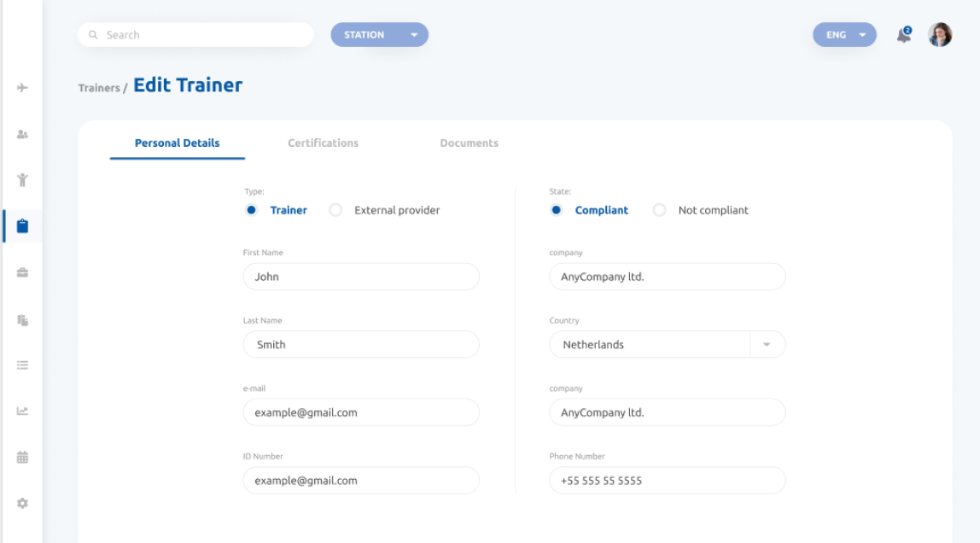Switch to the Certifications tab
980x543 pixels.
coord(323,143)
